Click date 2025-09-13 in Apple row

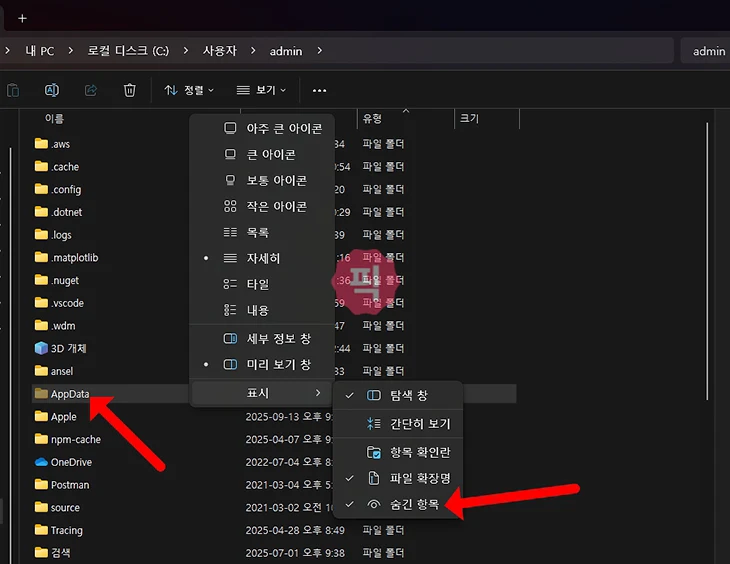289,417
